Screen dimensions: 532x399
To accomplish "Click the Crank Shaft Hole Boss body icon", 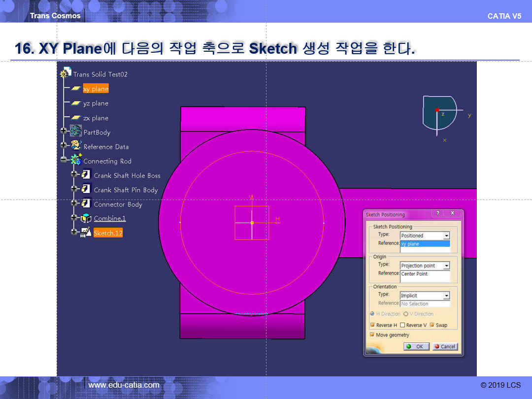I will pos(86,175).
